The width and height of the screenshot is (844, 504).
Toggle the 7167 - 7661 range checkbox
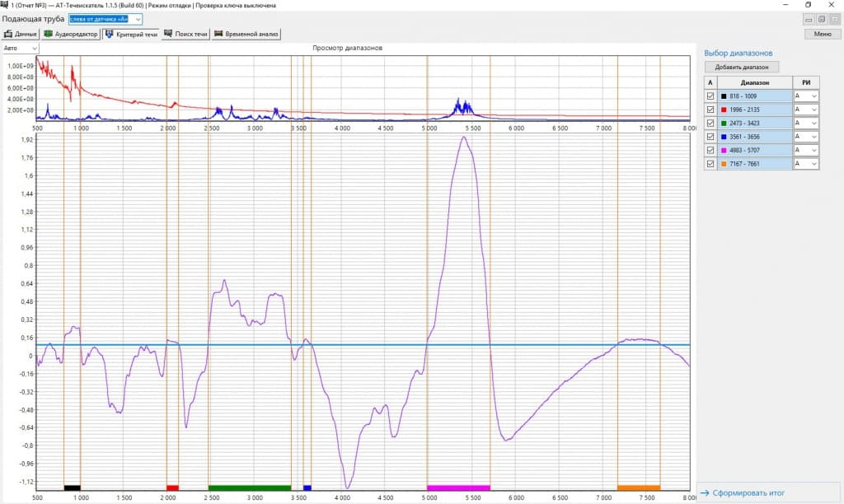[710, 164]
